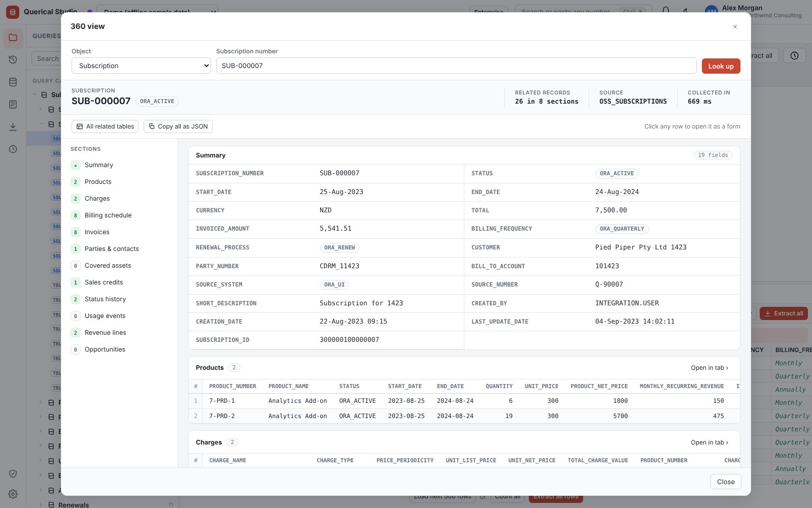Open the clock schedule icon in left sidebar
Image resolution: width=812 pixels, height=508 pixels.
tap(13, 149)
